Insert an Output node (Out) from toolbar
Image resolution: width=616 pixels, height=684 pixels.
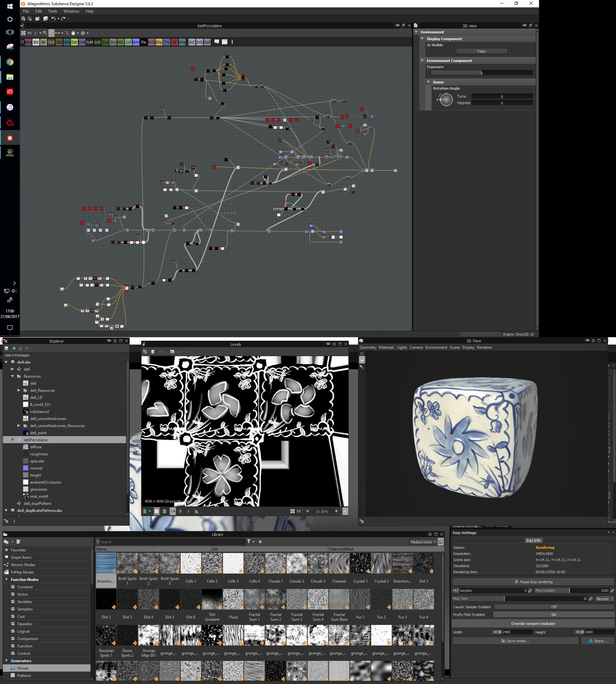[207, 42]
